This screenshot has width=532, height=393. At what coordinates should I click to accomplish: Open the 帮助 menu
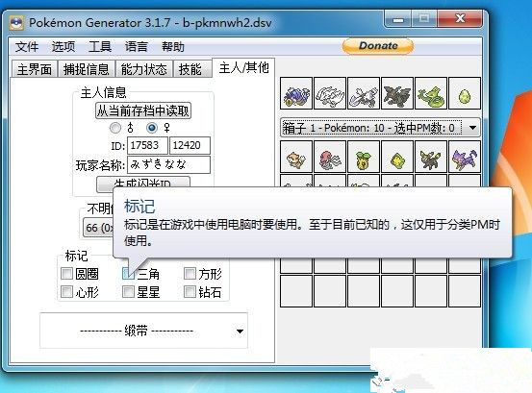[173, 46]
